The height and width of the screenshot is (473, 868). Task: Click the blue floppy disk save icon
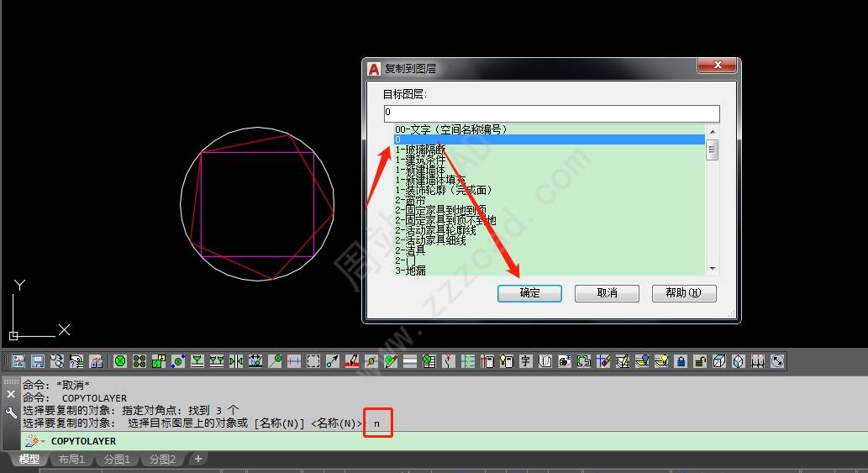point(38,361)
